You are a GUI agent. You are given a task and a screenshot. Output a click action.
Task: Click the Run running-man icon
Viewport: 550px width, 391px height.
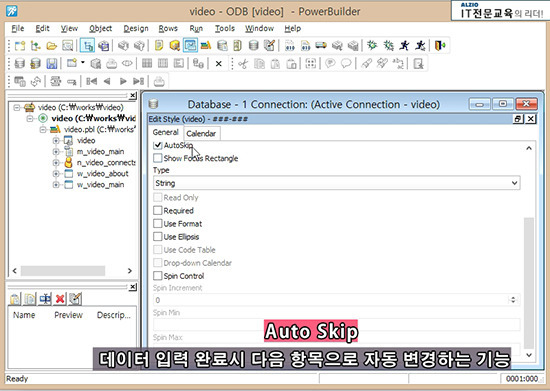click(404, 46)
